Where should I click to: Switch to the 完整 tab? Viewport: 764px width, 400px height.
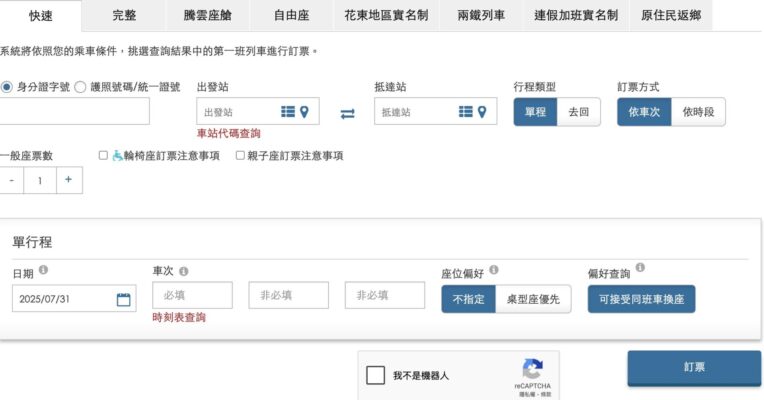124,15
